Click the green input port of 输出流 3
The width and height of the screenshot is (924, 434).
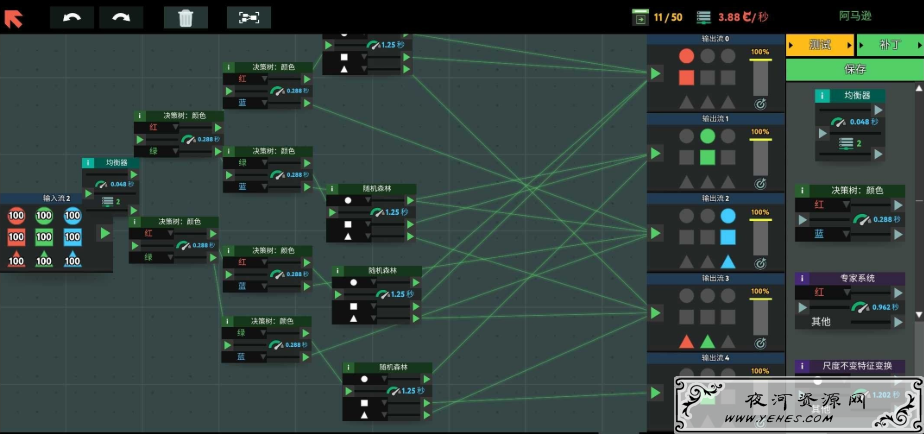pos(655,313)
